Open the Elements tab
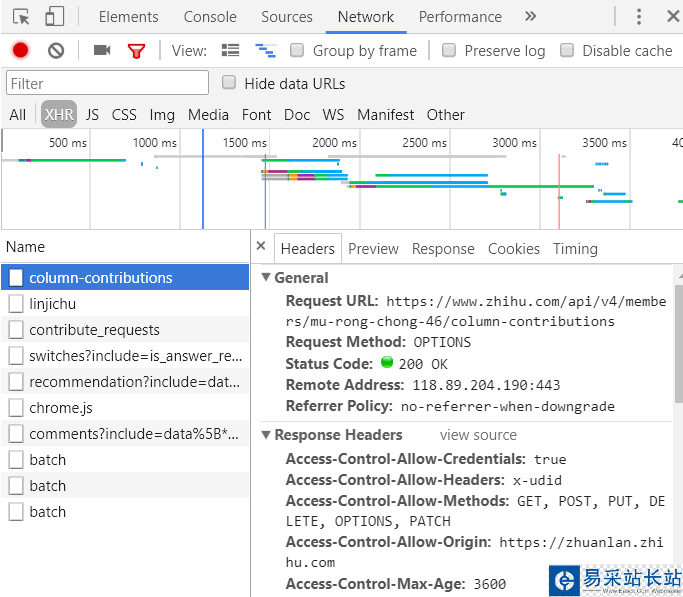 click(128, 17)
